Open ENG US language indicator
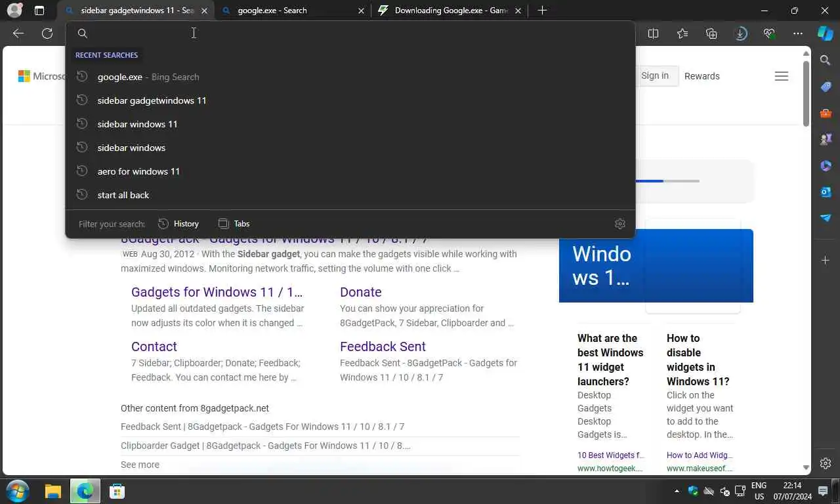Image resolution: width=840 pixels, height=504 pixels. click(x=759, y=491)
